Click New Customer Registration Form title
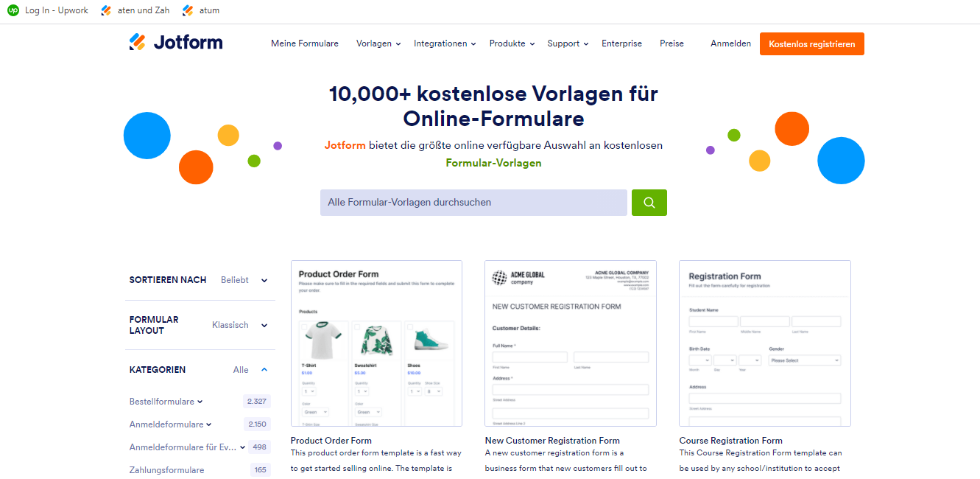 (x=552, y=441)
